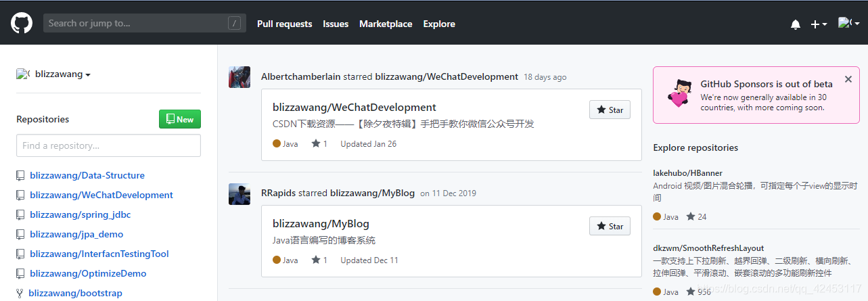The height and width of the screenshot is (301, 868).
Task: Open the blizzawang/MyBlog card title
Action: tap(321, 223)
